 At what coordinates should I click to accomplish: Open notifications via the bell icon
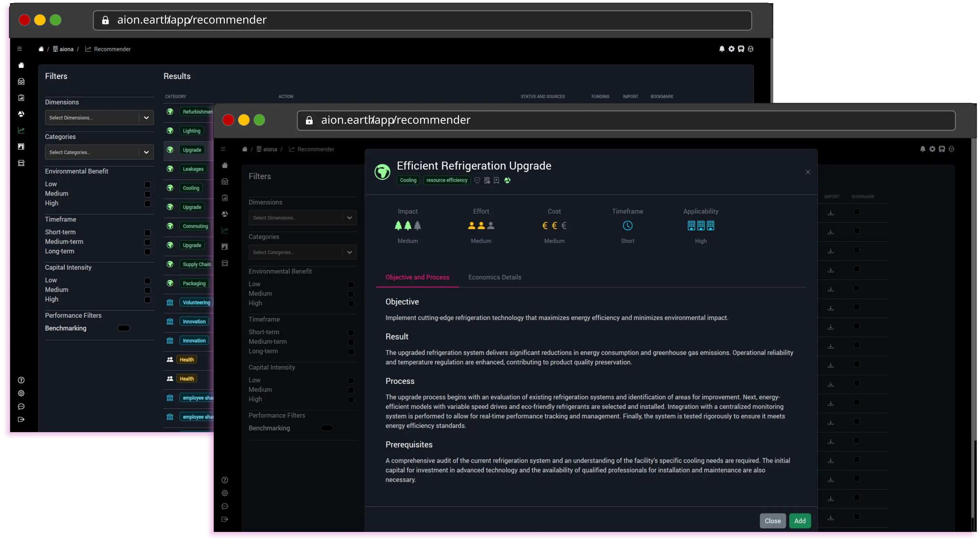click(922, 149)
